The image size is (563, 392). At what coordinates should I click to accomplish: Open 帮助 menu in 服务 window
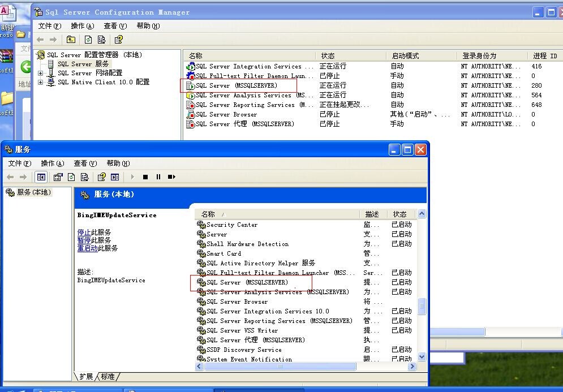(x=118, y=163)
